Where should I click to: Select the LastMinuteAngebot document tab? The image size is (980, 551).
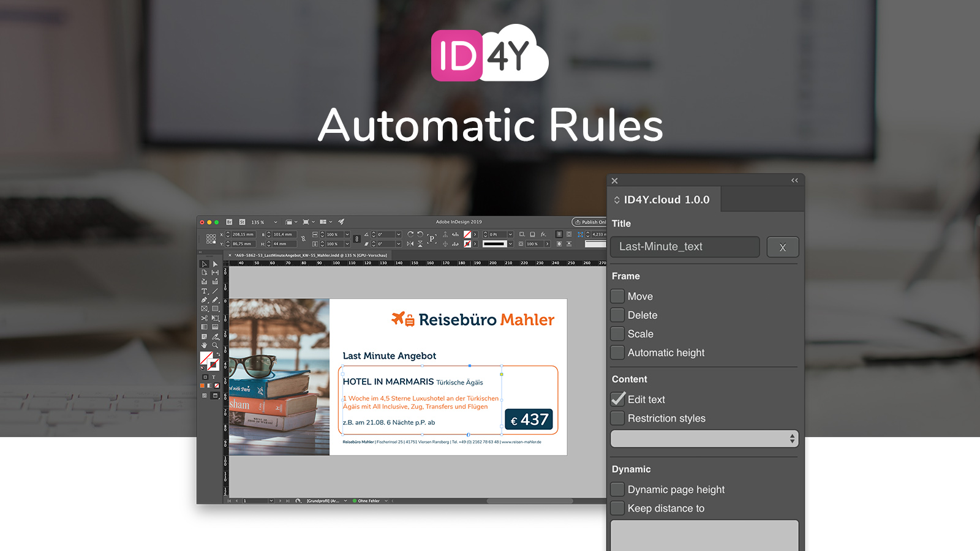(x=311, y=255)
